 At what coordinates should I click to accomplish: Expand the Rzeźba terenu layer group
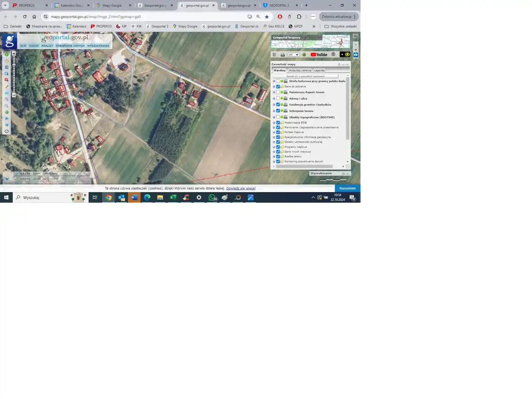(274, 157)
